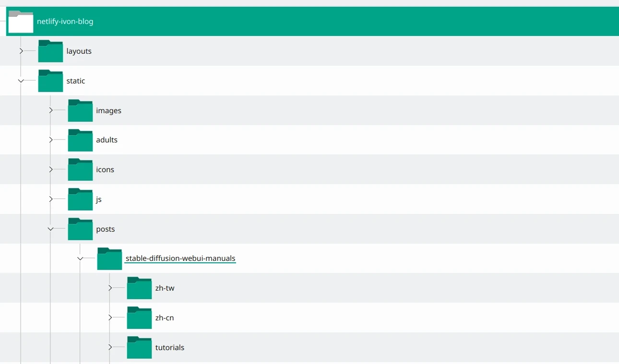Click the js folder icon
619x364 pixels.
coord(80,200)
